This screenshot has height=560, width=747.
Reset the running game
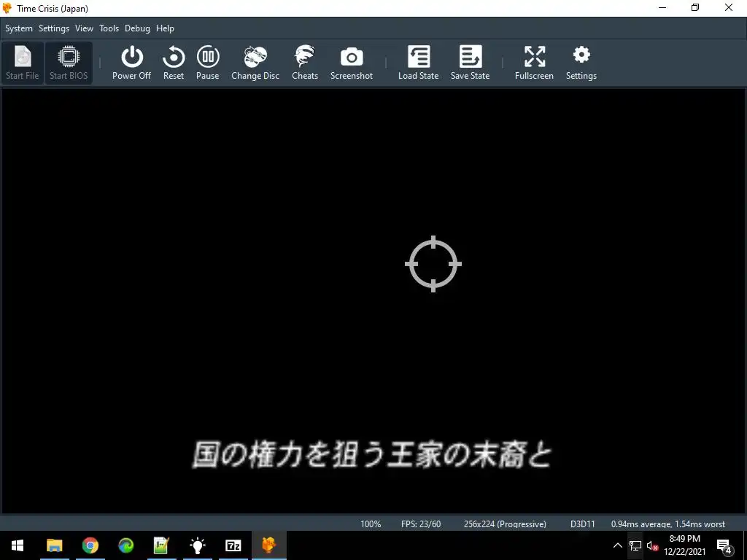click(174, 63)
